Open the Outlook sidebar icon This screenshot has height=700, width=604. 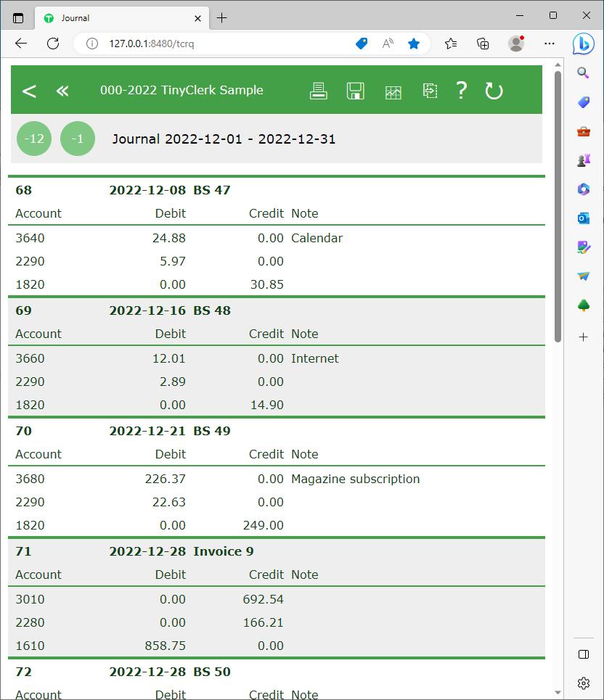[584, 218]
